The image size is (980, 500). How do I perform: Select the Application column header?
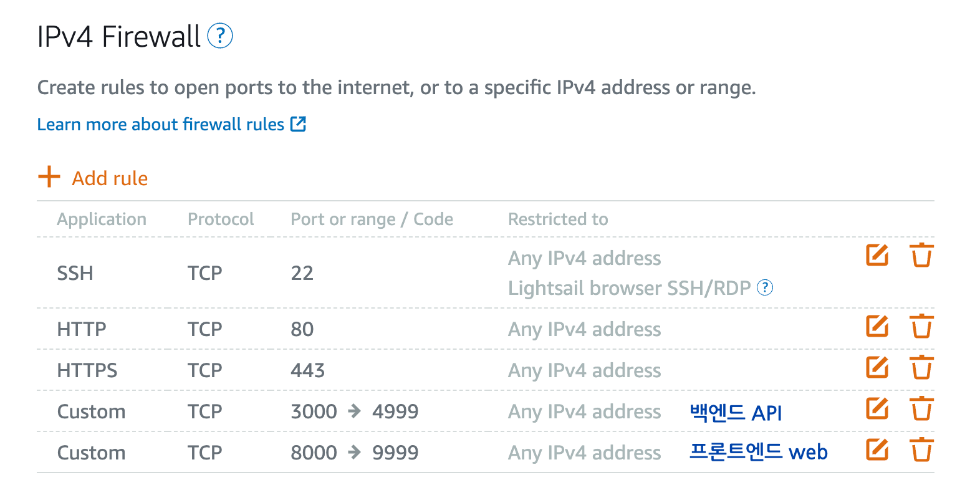(x=102, y=219)
